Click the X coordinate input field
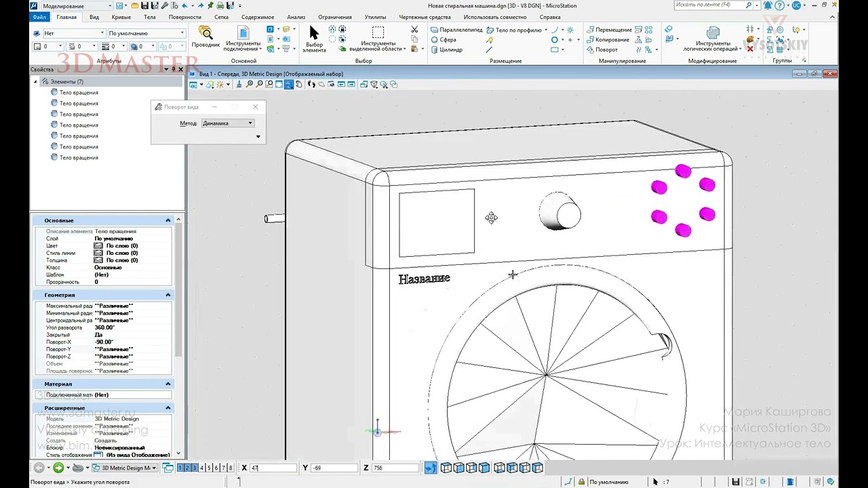This screenshot has width=868, height=488. [273, 468]
